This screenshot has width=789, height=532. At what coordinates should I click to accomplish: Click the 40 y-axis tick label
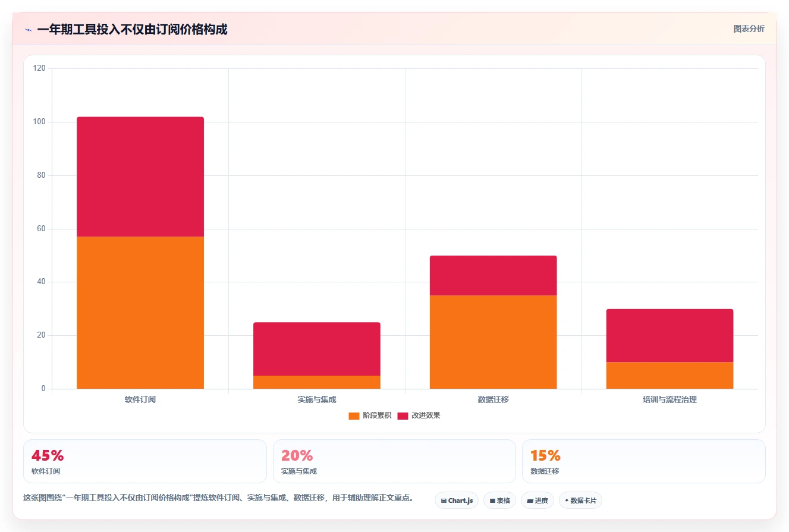coord(41,282)
